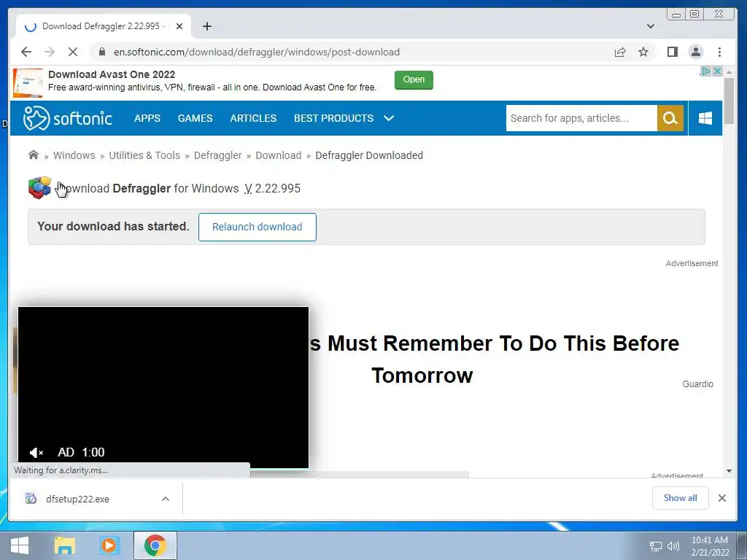Image resolution: width=747 pixels, height=560 pixels.
Task: Unmute the video ad
Action: click(x=36, y=452)
